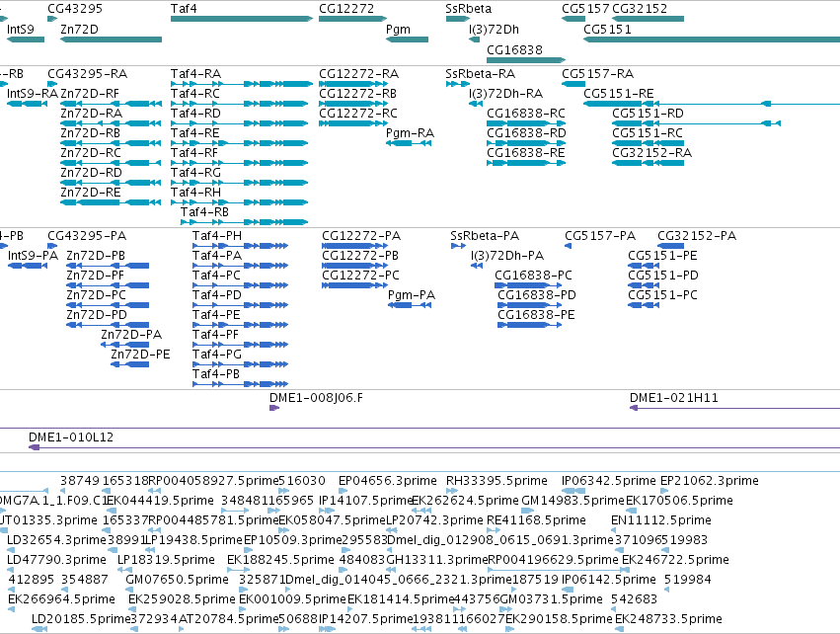
Task: Select the SsRbeta-PA protein label
Action: [485, 236]
